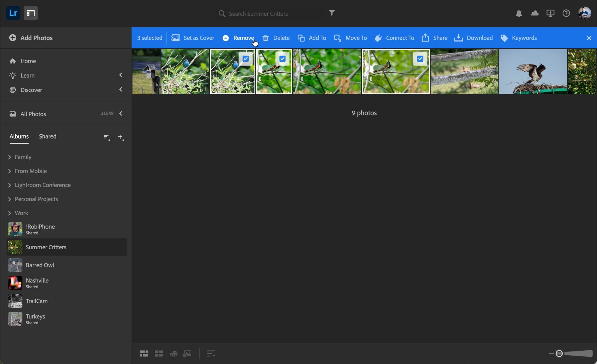Switch to Square Grid view layout

point(159,353)
